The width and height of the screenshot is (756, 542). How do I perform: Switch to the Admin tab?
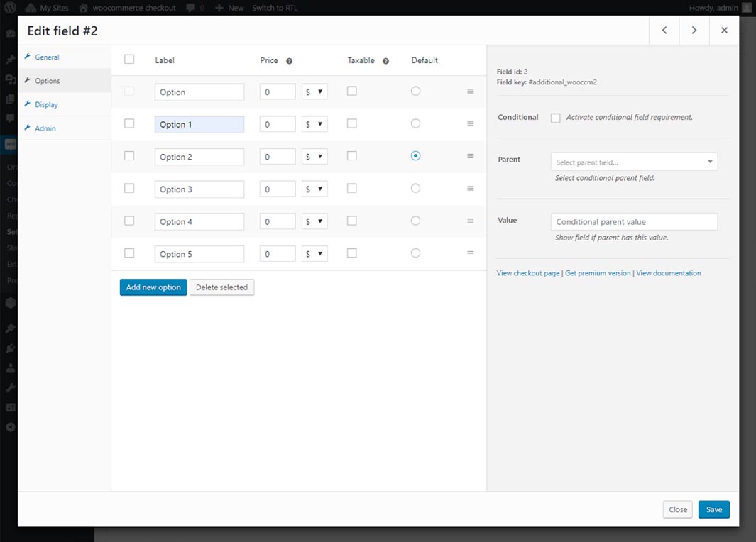[64, 128]
